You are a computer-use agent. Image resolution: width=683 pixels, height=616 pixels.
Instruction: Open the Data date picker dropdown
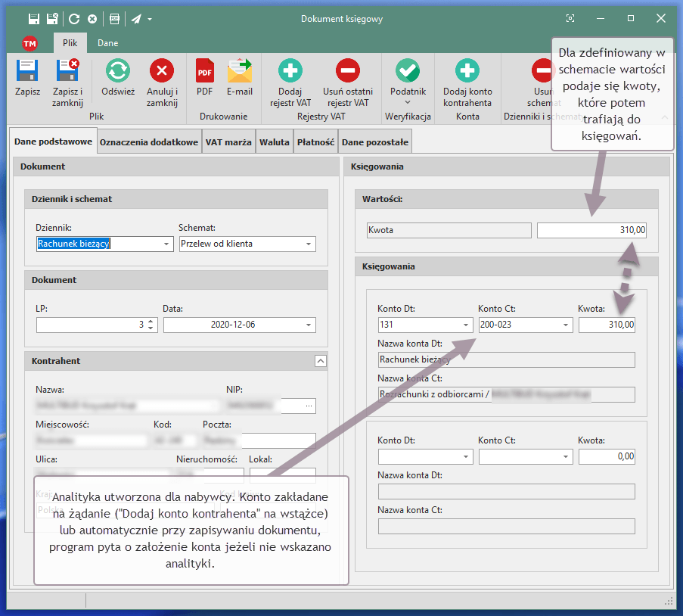tap(309, 325)
